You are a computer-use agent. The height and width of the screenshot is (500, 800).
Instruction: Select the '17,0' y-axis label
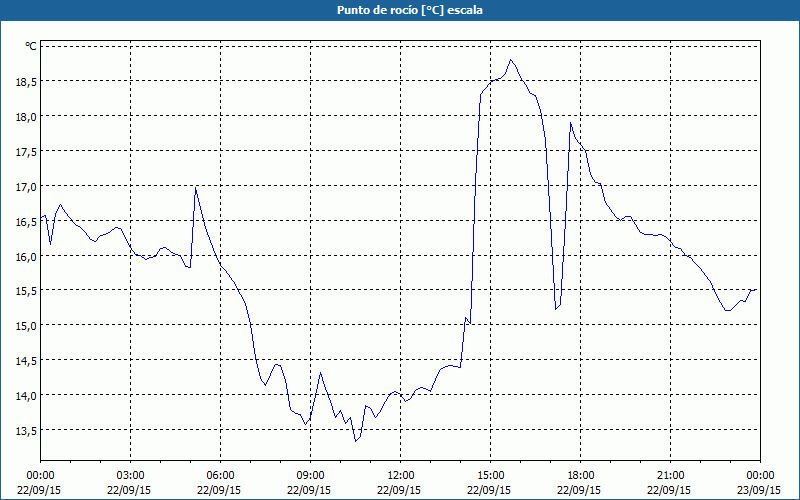pyautogui.click(x=26, y=186)
